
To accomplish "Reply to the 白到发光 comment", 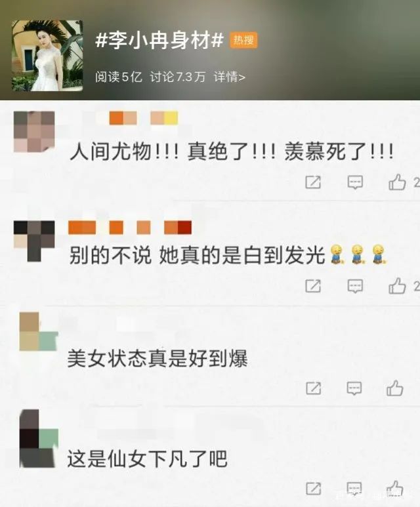I will click(x=355, y=286).
